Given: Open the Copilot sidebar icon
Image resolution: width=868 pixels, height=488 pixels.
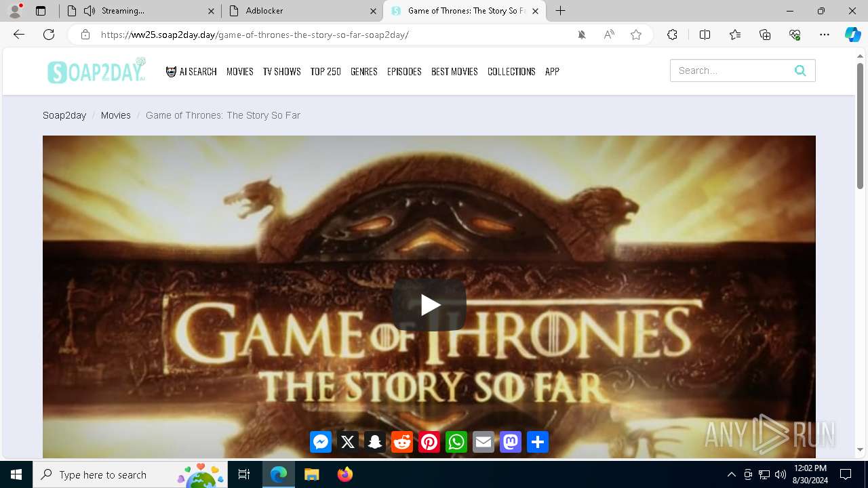Looking at the screenshot, I should click(852, 35).
